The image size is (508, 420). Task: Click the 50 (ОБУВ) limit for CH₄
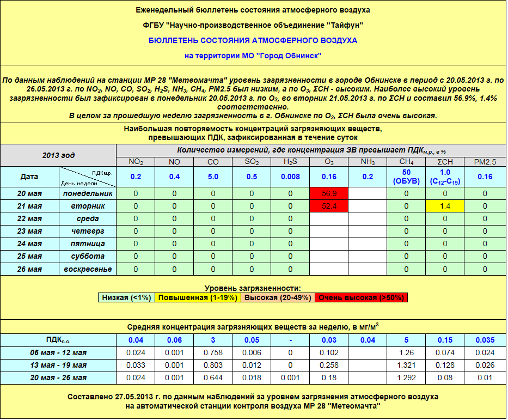406,177
